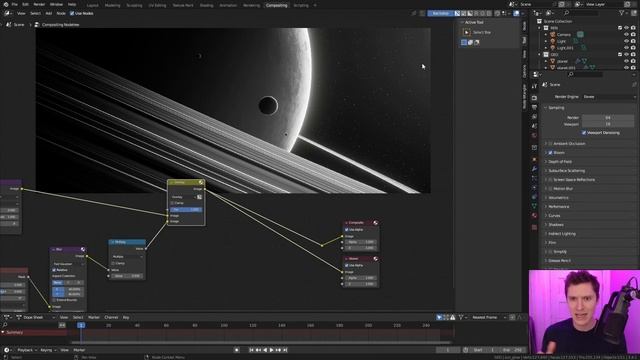This screenshot has height=360, width=640.
Task: Toggle the Use Nodes checkbox
Action: coord(72,13)
